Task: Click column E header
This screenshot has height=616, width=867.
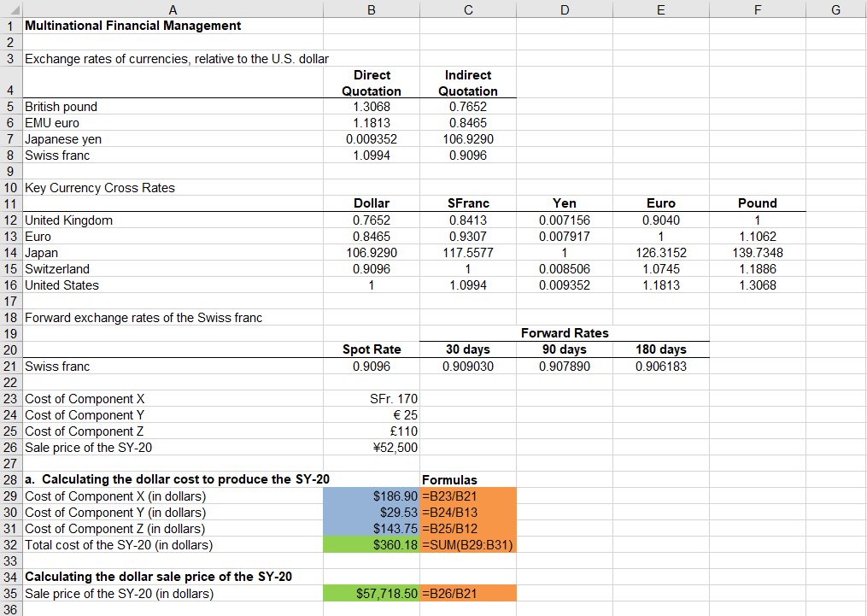Action: [661, 9]
